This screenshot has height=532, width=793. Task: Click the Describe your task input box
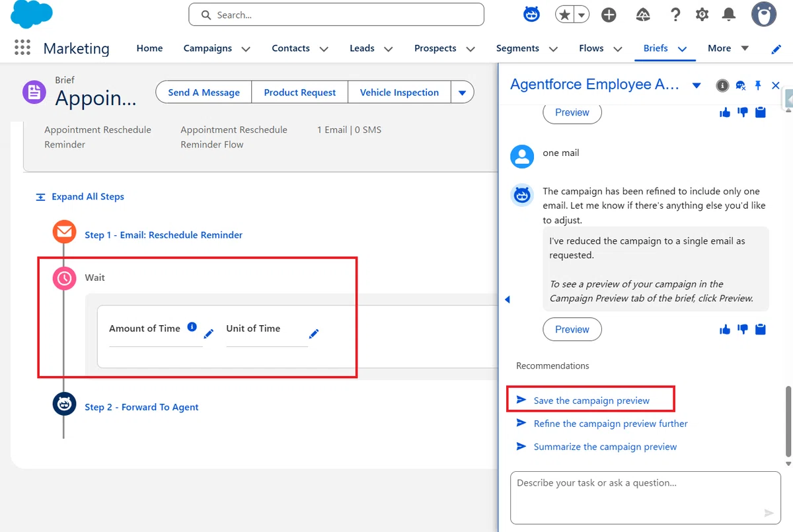click(x=646, y=498)
